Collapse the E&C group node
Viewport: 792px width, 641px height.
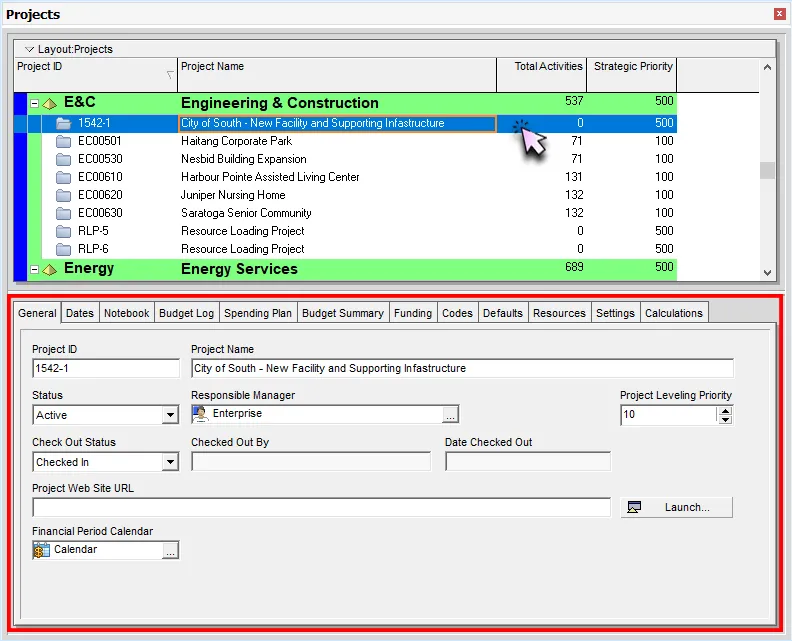click(x=34, y=103)
